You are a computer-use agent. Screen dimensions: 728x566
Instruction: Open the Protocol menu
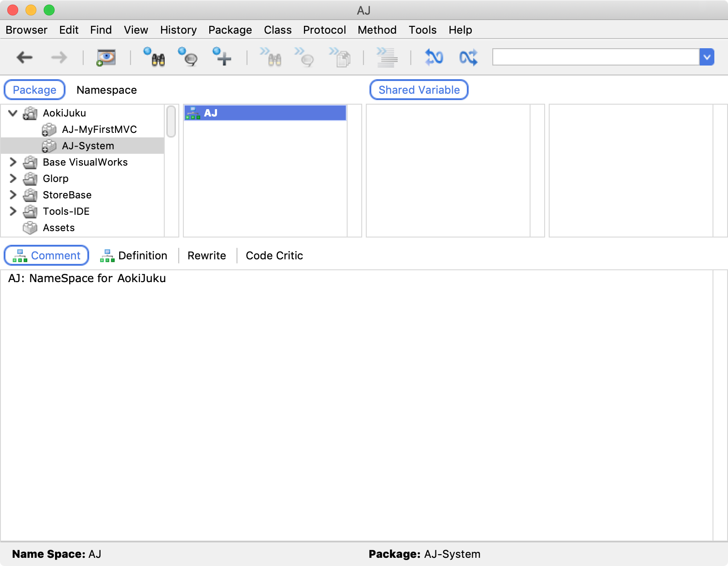tap(324, 30)
